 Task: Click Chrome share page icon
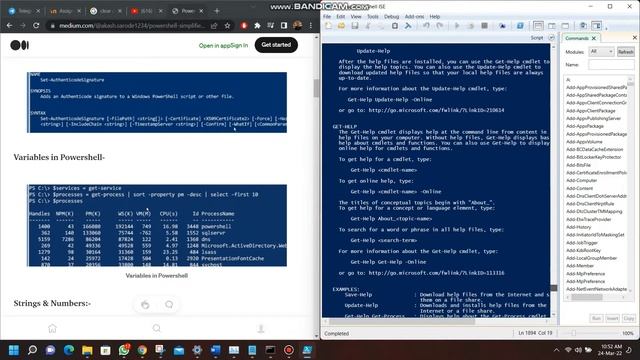(214, 25)
